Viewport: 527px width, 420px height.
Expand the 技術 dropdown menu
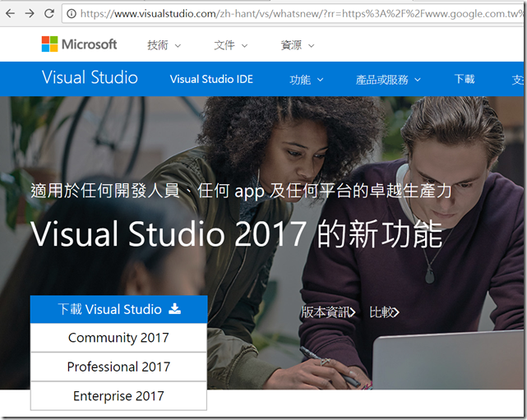pos(164,45)
